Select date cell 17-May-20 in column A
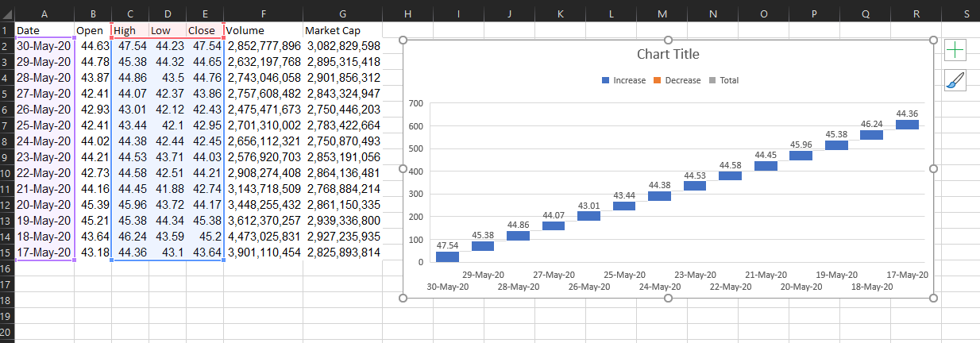The image size is (980, 343). (44, 252)
